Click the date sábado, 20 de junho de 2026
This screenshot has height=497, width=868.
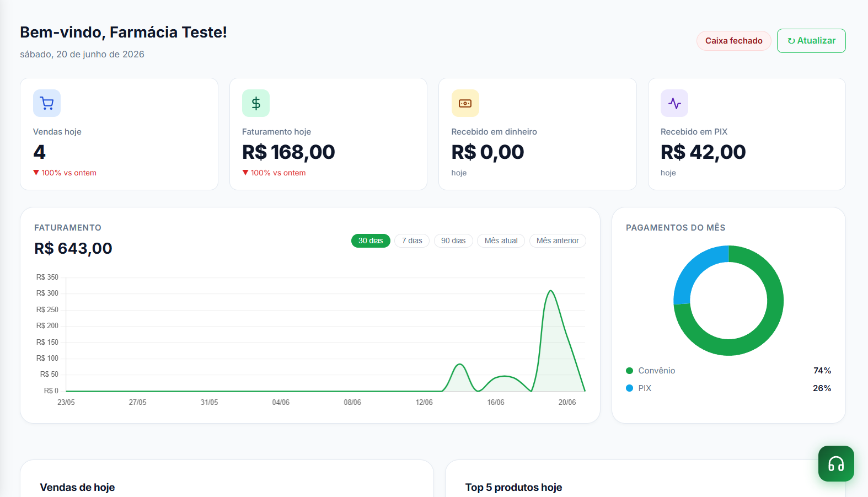(82, 54)
